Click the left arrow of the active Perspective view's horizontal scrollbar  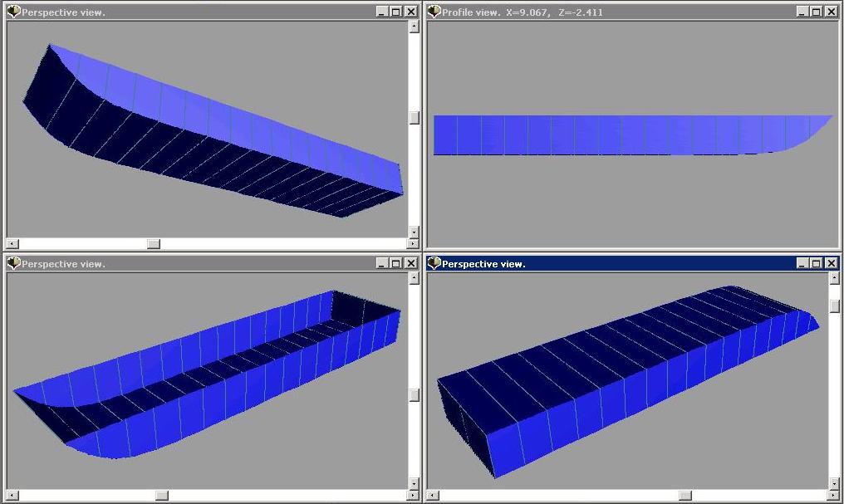tap(433, 495)
